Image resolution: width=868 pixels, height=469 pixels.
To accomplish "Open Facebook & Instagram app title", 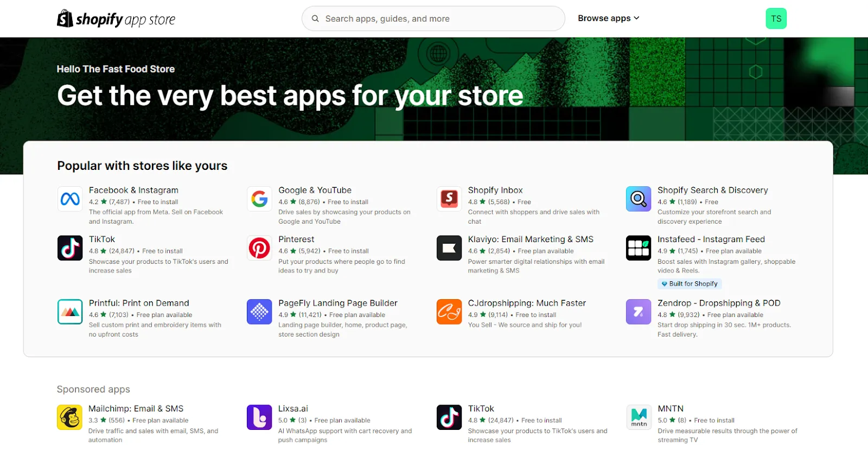I will pyautogui.click(x=133, y=191).
